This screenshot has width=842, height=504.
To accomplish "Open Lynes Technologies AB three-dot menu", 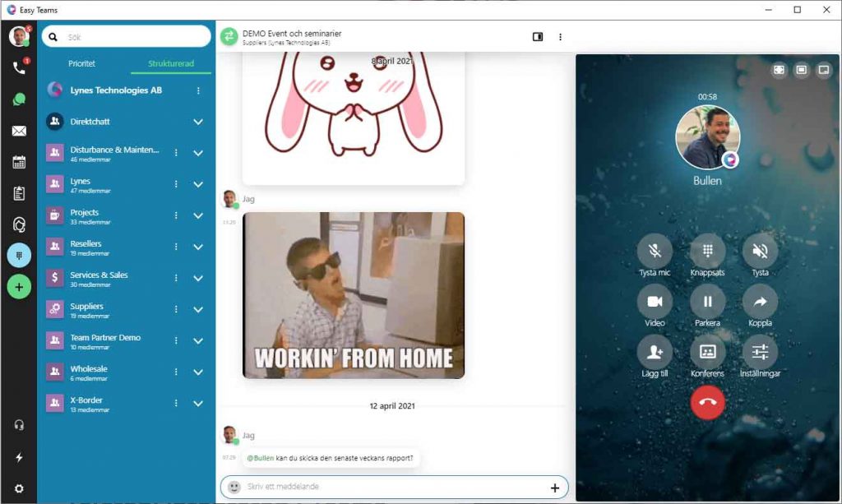I will click(198, 90).
